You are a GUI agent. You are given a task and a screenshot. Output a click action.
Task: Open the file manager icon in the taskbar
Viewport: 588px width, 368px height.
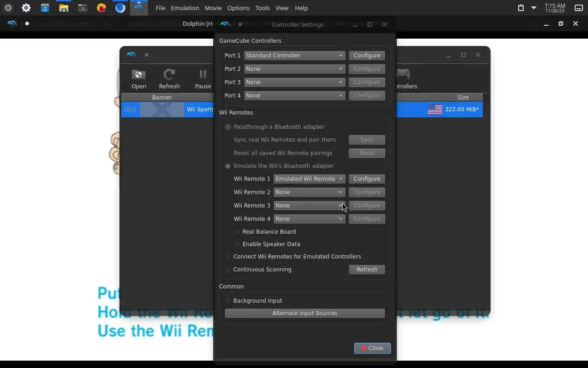pyautogui.click(x=64, y=8)
